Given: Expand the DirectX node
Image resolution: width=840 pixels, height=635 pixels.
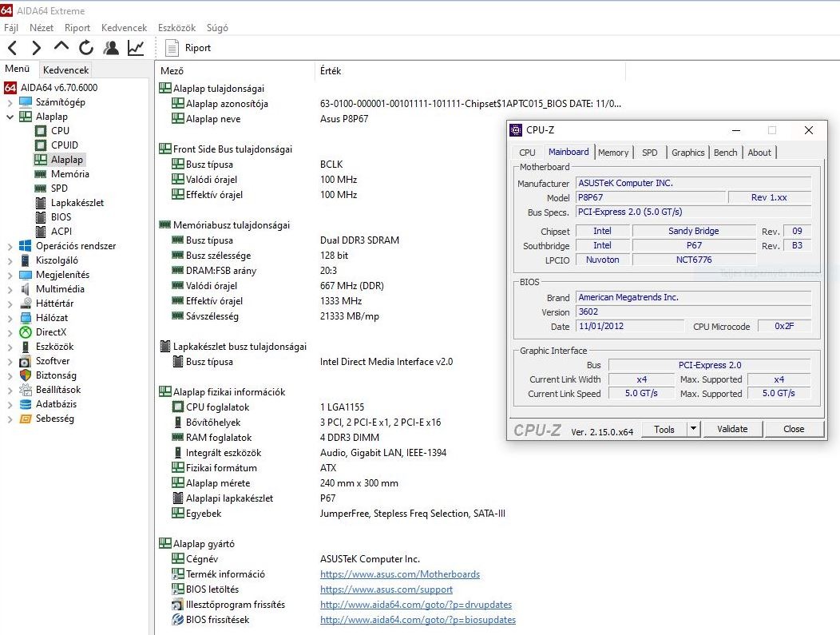Looking at the screenshot, I should (x=10, y=333).
